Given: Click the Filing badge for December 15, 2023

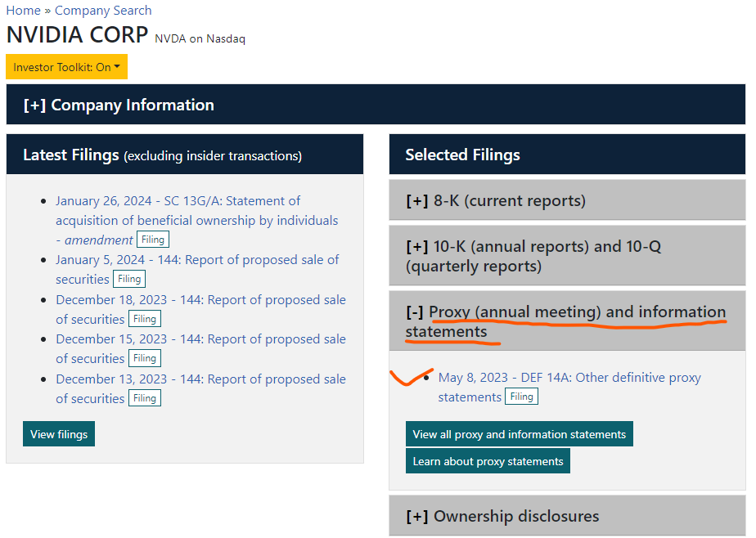Looking at the screenshot, I should [145, 358].
